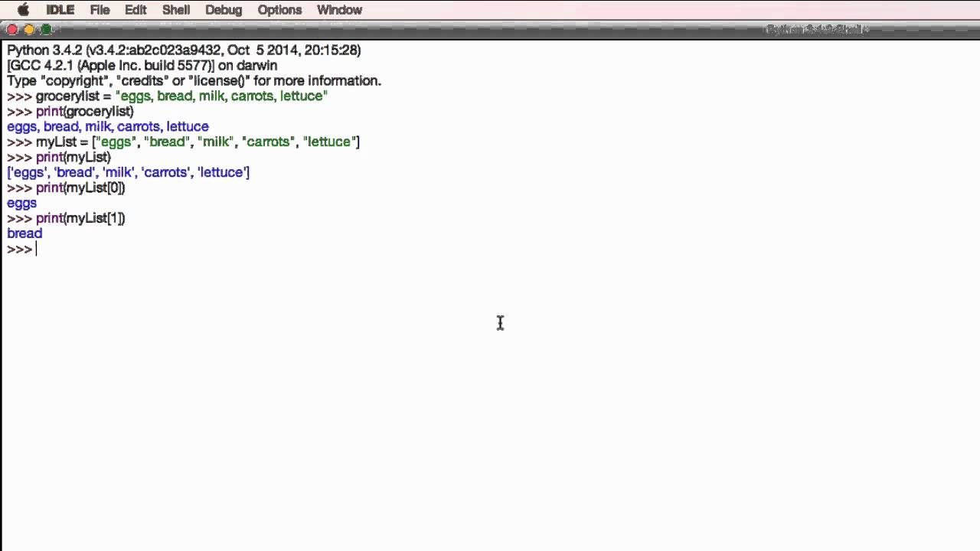
Task: Click the shell window title text
Action: click(x=817, y=30)
